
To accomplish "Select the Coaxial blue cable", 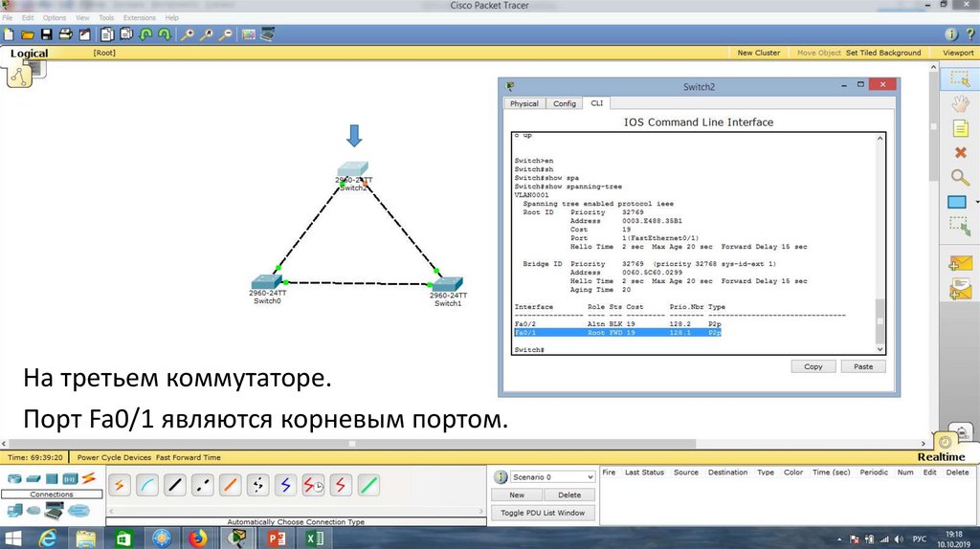I will coord(285,485).
